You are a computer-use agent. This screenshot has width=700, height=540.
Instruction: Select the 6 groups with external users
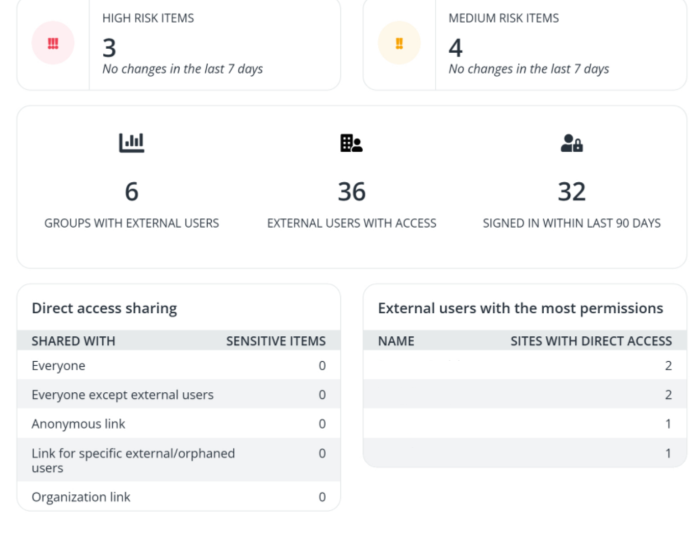pos(131,191)
